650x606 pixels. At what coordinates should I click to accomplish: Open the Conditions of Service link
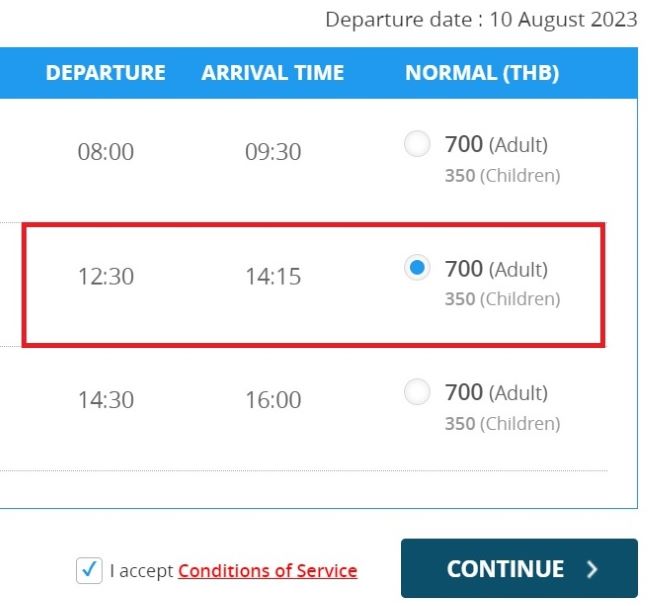coord(268,571)
